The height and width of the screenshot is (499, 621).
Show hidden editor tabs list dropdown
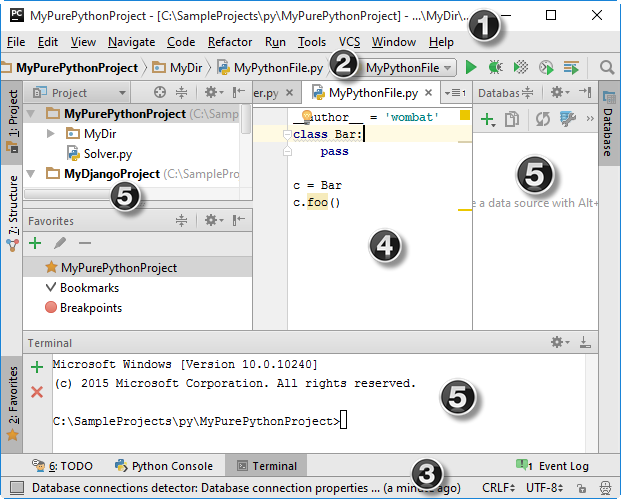click(x=455, y=93)
